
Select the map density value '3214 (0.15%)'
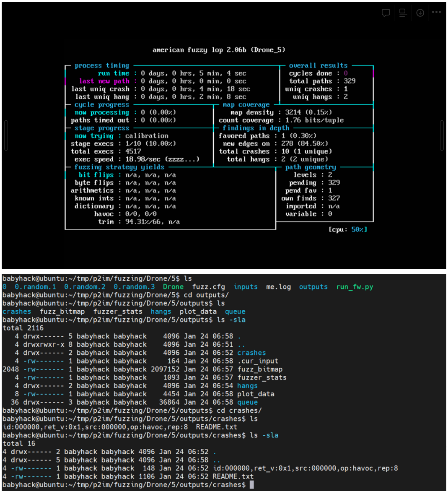click(308, 112)
